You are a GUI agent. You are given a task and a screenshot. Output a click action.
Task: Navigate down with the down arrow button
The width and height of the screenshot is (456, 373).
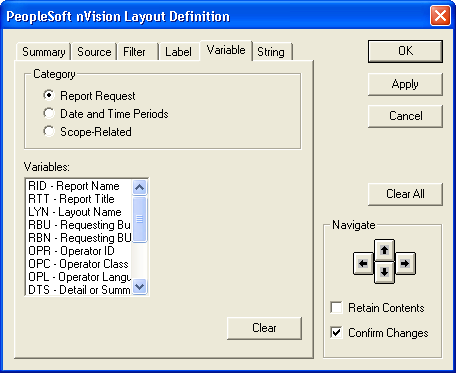(384, 272)
